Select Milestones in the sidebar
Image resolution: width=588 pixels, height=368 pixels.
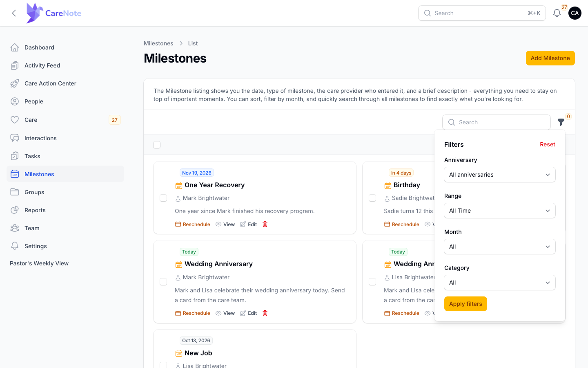pos(65,174)
